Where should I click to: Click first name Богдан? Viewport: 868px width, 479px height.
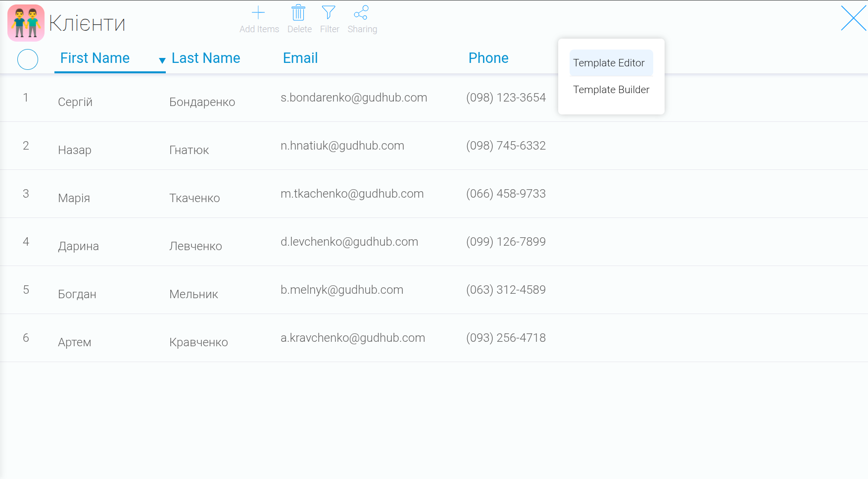point(77,294)
